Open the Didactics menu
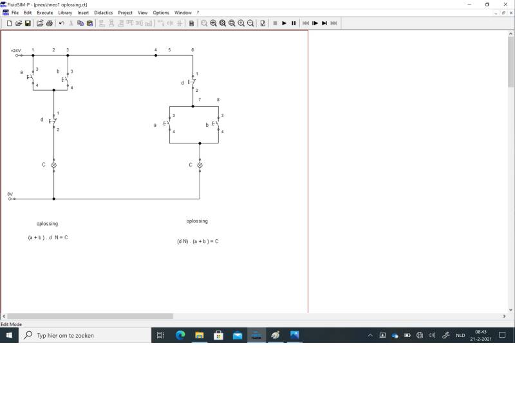 coord(103,13)
